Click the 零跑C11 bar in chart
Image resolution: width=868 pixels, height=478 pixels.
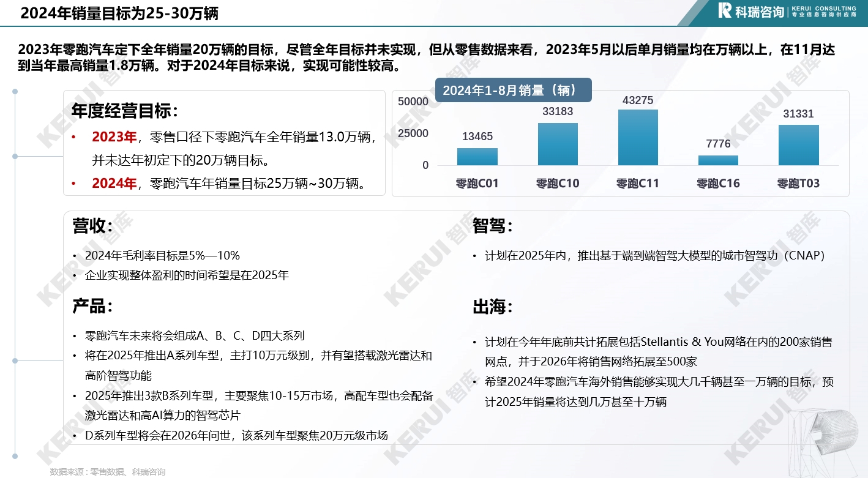(x=638, y=138)
